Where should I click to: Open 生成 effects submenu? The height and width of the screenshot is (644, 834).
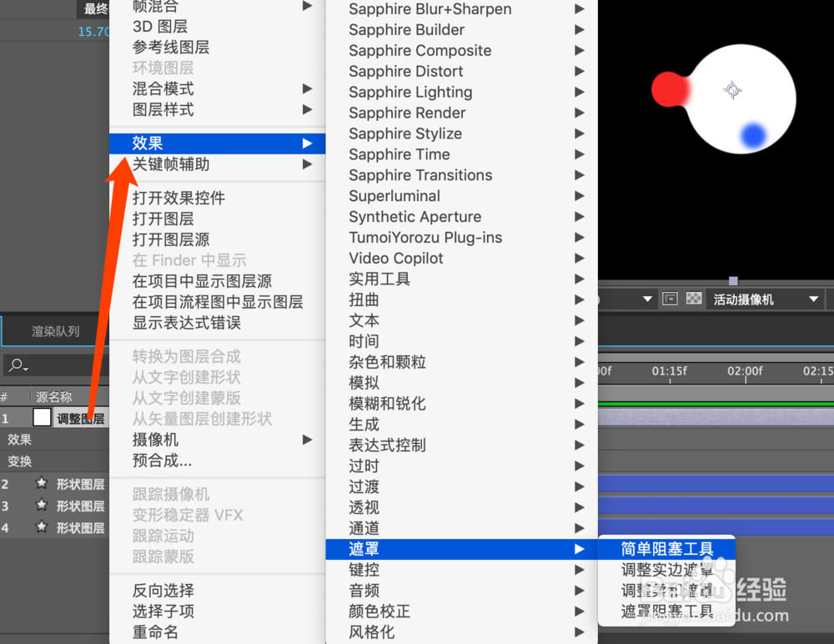pyautogui.click(x=462, y=424)
